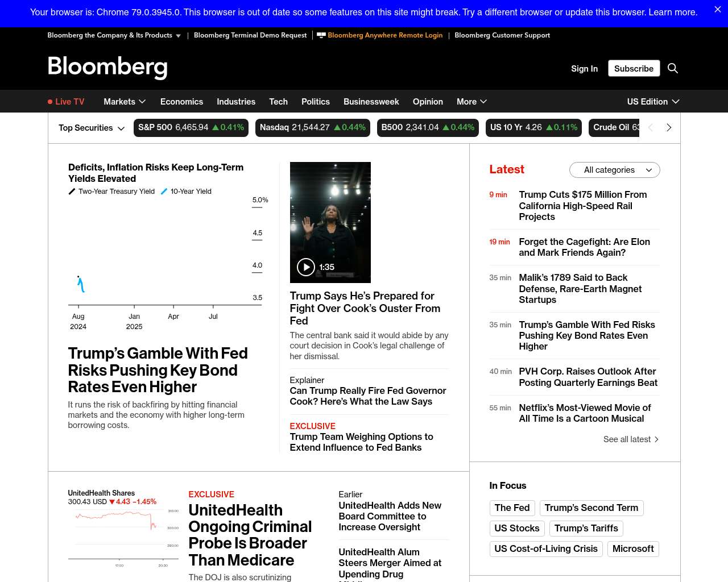The height and width of the screenshot is (582, 728).
Task: Open Industries section
Action: tap(236, 102)
